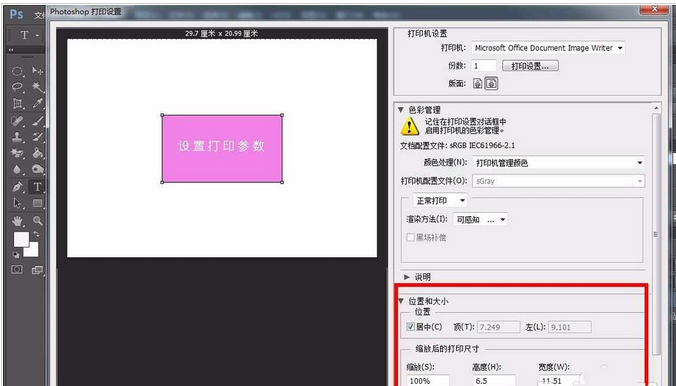The image size is (676, 386).
Task: Click the pink image in print preview
Action: click(x=222, y=148)
